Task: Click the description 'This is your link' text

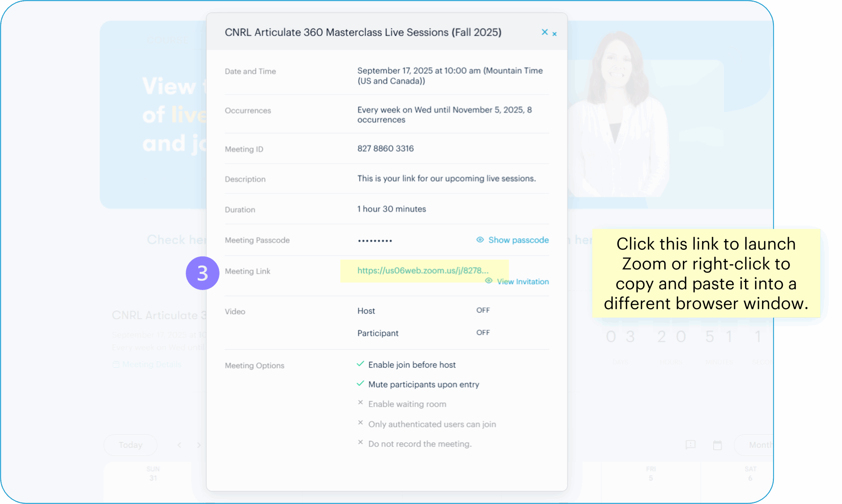Action: (x=447, y=179)
